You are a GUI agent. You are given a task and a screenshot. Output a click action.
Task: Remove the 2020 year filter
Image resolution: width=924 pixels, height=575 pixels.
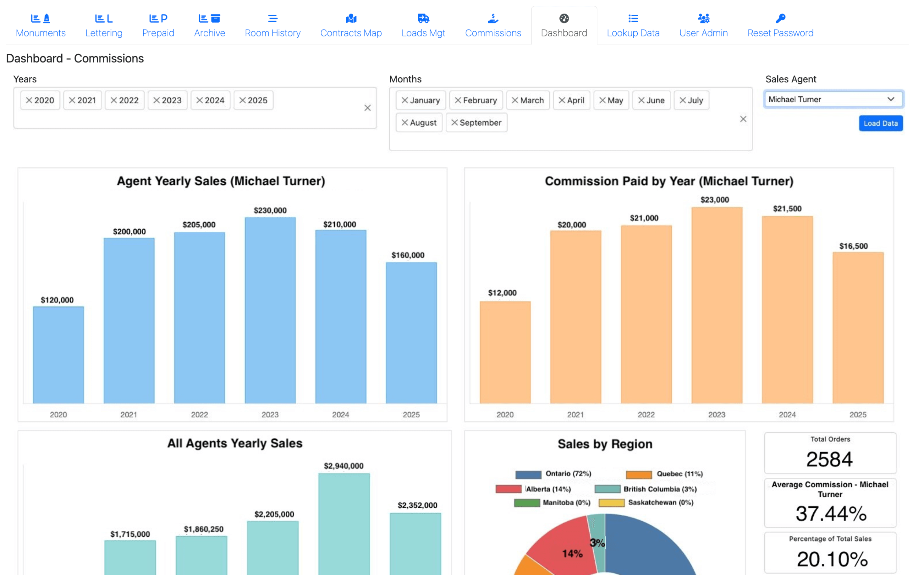click(x=29, y=100)
